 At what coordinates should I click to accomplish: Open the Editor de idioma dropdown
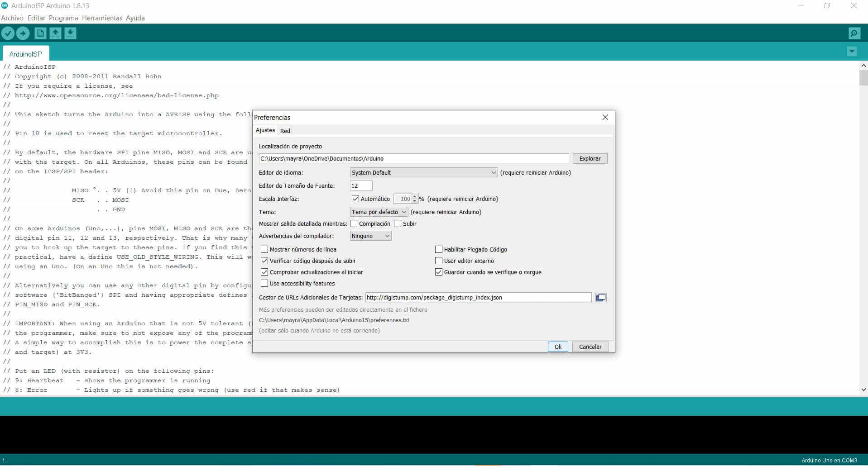424,172
